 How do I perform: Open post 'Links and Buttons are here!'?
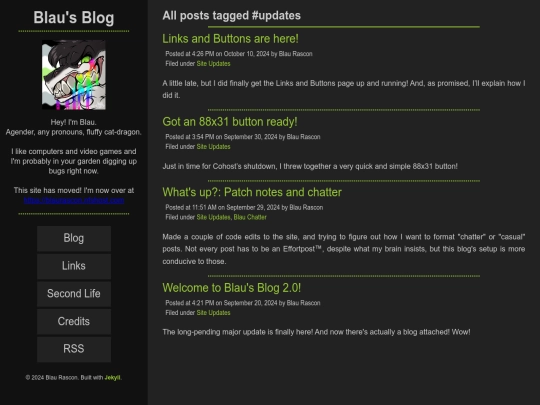click(230, 39)
